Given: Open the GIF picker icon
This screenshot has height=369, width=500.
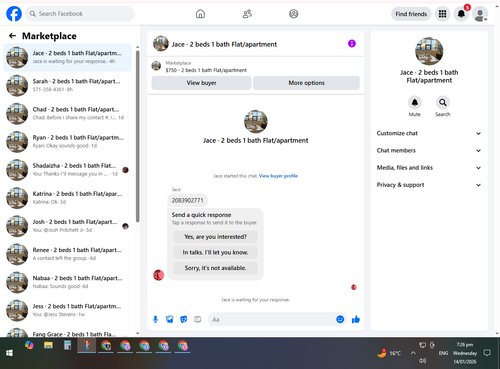Looking at the screenshot, I should point(198,319).
